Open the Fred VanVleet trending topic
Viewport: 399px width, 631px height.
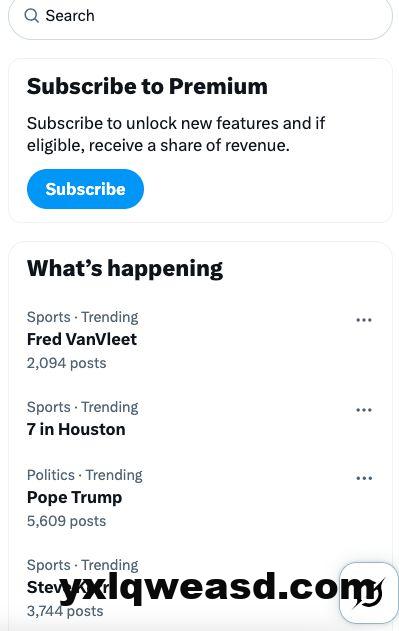tap(200, 340)
